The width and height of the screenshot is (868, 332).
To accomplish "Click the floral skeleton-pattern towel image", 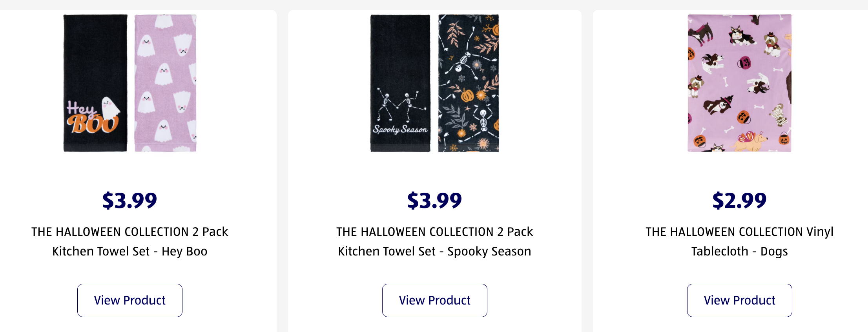I will click(x=468, y=83).
